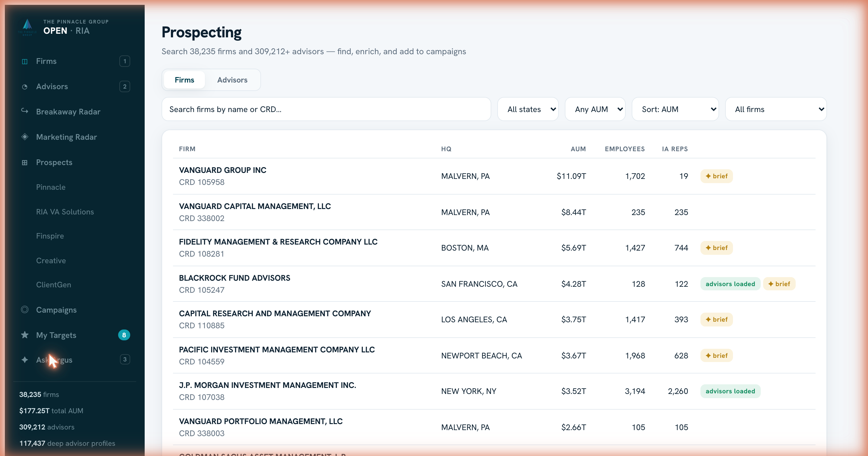The image size is (868, 456).
Task: Open Campaigns in the sidebar
Action: pos(75,310)
